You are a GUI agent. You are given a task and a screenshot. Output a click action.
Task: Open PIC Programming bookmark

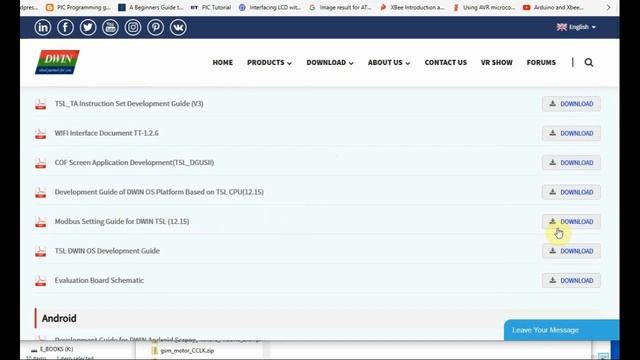pyautogui.click(x=78, y=7)
